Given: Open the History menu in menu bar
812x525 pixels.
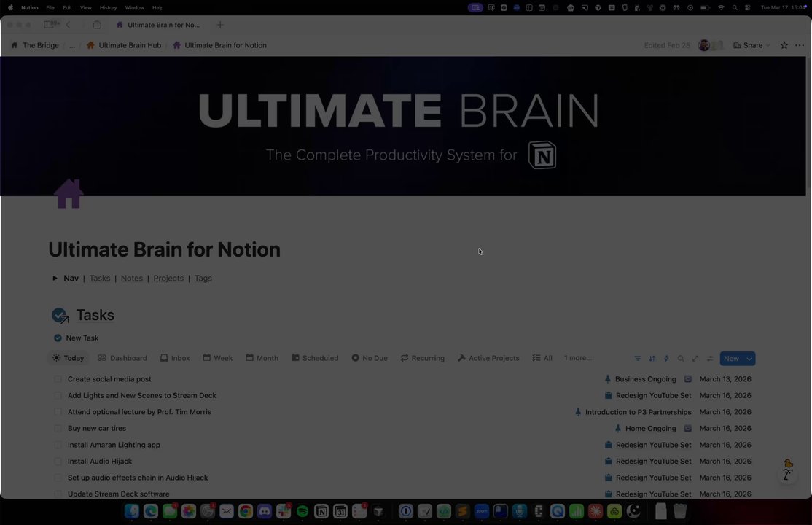Looking at the screenshot, I should tap(108, 8).
